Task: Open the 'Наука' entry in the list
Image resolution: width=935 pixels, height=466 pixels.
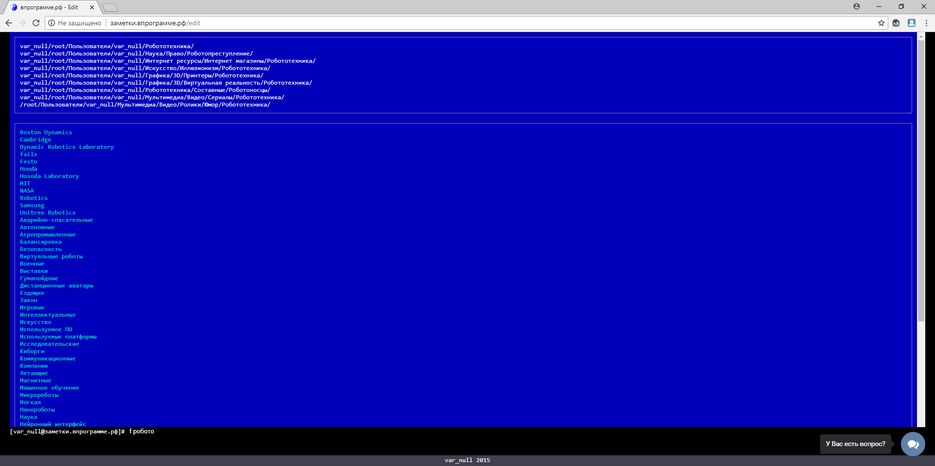Action: (x=28, y=417)
